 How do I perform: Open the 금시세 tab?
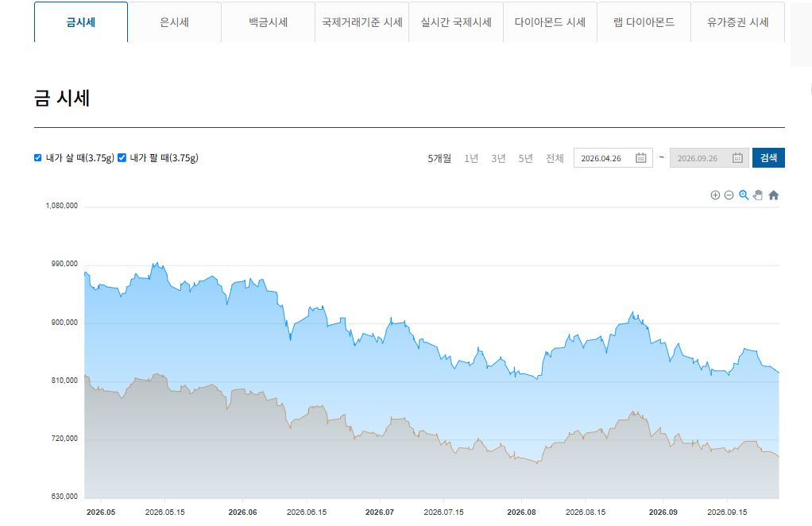click(x=81, y=22)
